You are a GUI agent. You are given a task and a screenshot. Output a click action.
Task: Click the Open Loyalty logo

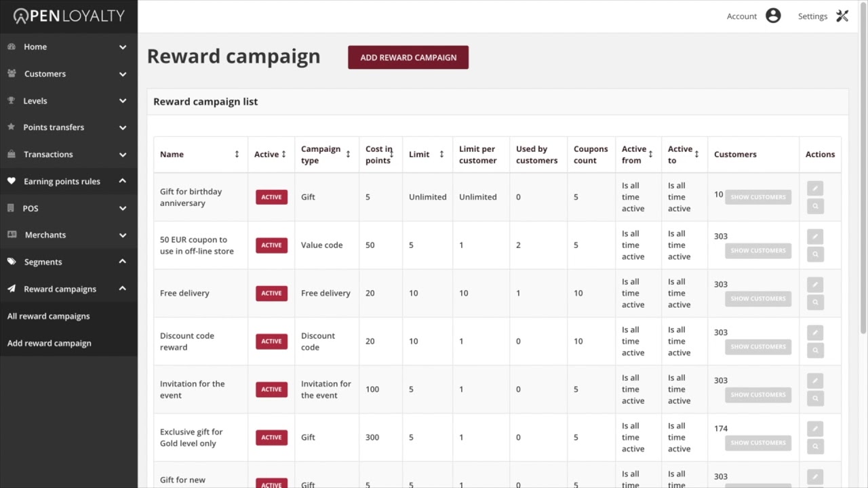(x=68, y=16)
